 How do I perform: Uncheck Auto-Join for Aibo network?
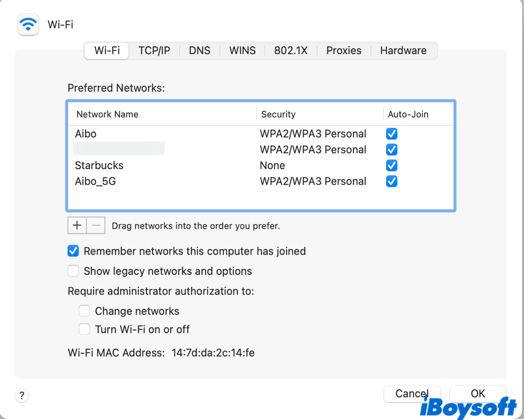pos(391,134)
